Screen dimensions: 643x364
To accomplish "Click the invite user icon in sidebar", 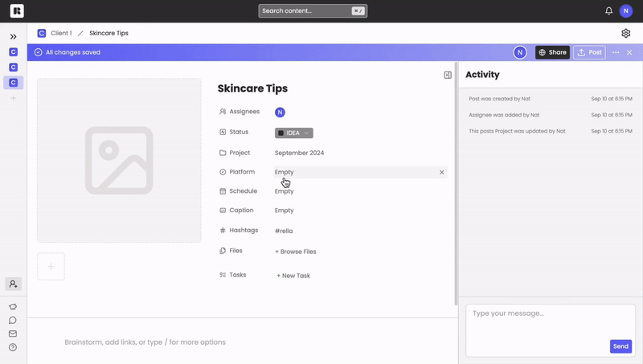I will click(x=13, y=284).
